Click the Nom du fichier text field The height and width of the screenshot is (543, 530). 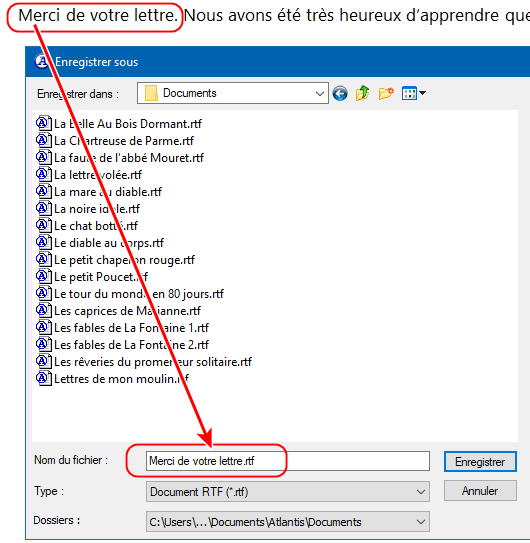click(288, 461)
